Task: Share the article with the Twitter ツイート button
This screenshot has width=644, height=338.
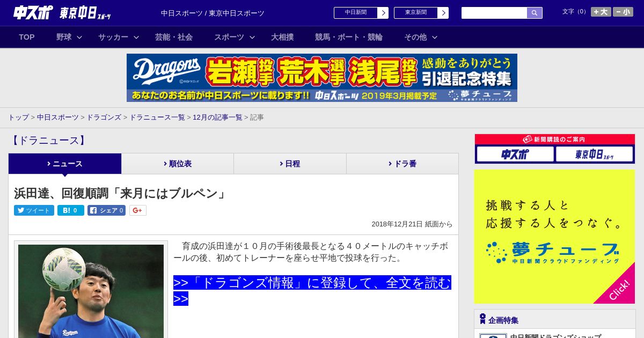Action: click(x=34, y=210)
